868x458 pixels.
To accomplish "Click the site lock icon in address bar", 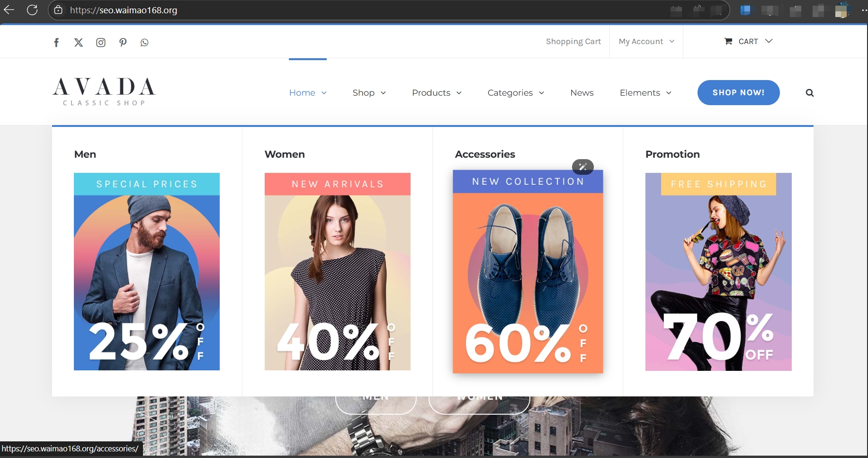I will [x=58, y=10].
